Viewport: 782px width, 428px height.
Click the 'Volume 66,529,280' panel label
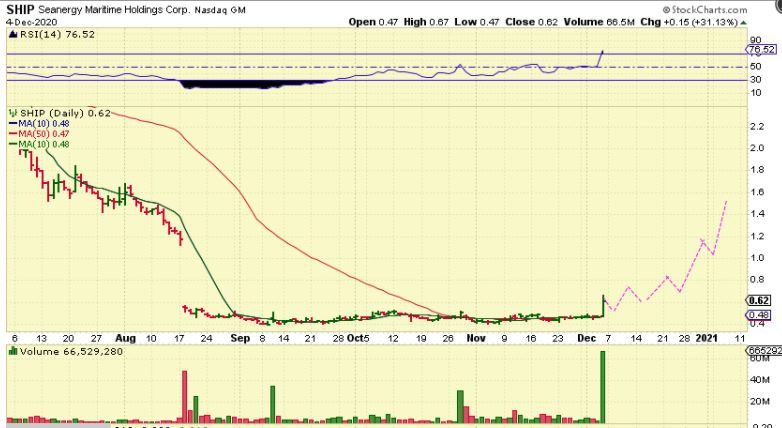[71, 352]
